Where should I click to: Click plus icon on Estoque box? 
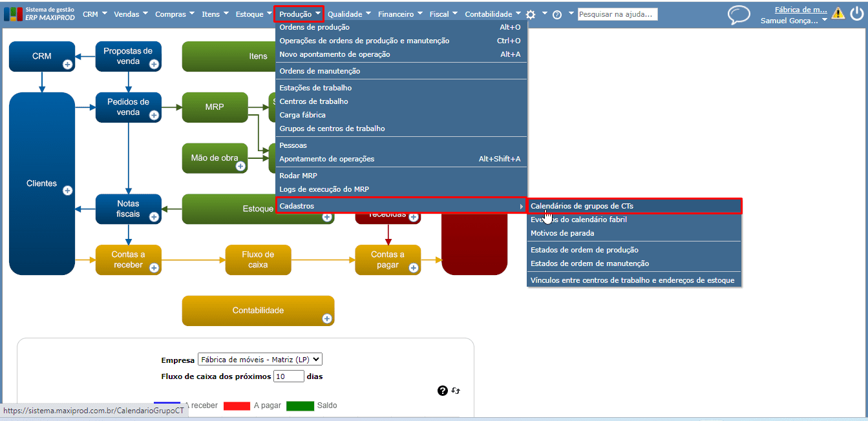click(327, 218)
